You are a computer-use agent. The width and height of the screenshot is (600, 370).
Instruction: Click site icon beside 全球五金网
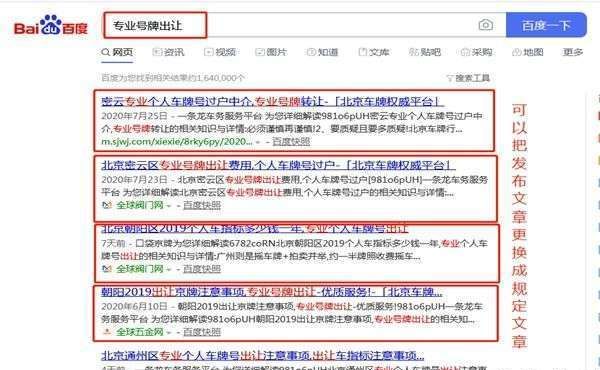tap(107, 332)
